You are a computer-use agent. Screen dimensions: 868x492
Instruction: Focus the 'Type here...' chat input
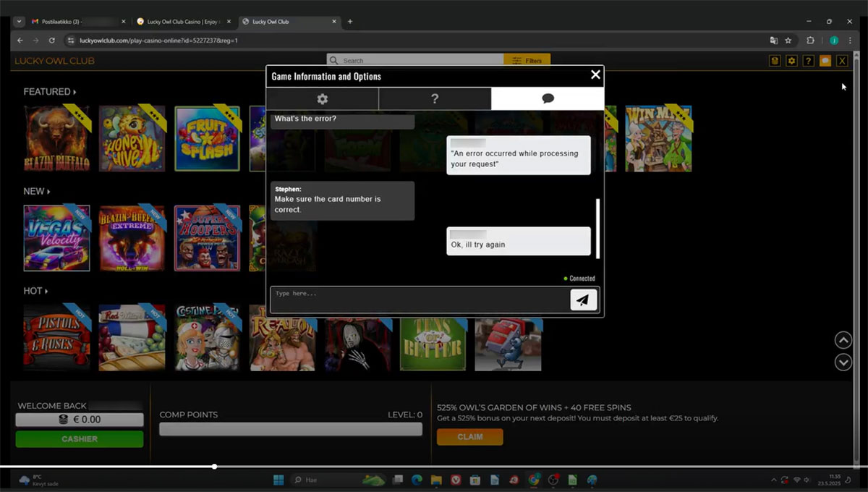(420, 300)
